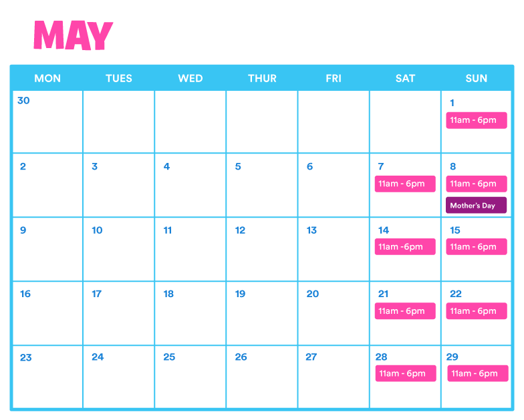Select the day cell numbered 30
Image resolution: width=524 pixels, height=420 pixels.
tap(48, 122)
